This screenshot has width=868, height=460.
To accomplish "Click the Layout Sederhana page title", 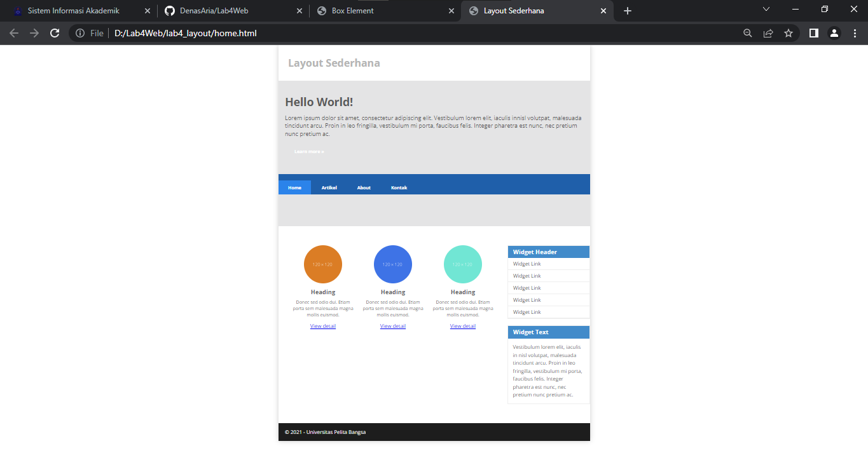I will [334, 63].
